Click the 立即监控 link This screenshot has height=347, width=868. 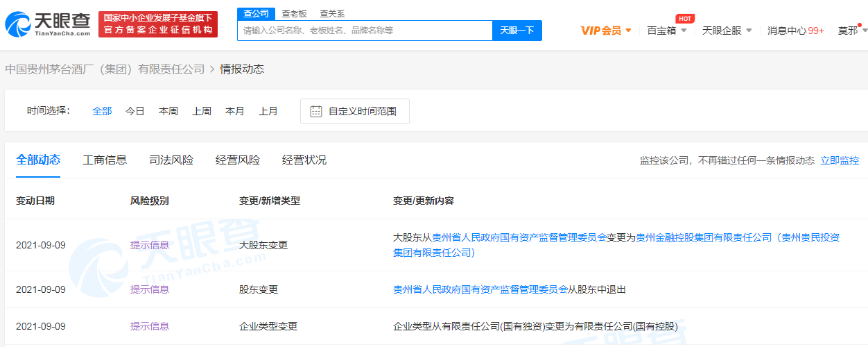point(840,160)
